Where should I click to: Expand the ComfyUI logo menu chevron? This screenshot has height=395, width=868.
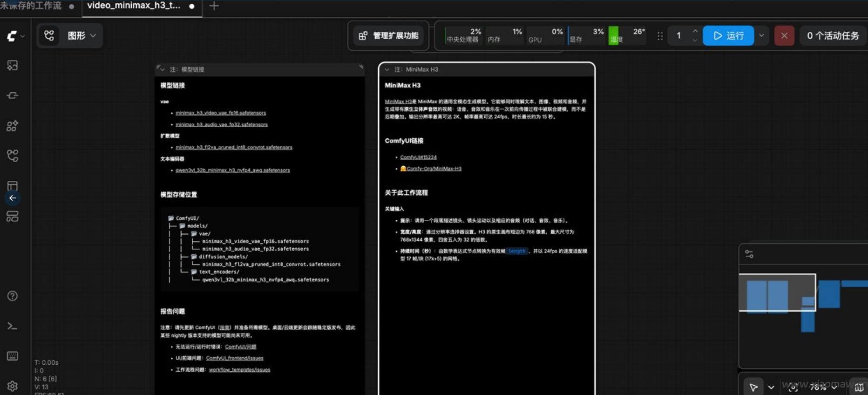[x=22, y=36]
